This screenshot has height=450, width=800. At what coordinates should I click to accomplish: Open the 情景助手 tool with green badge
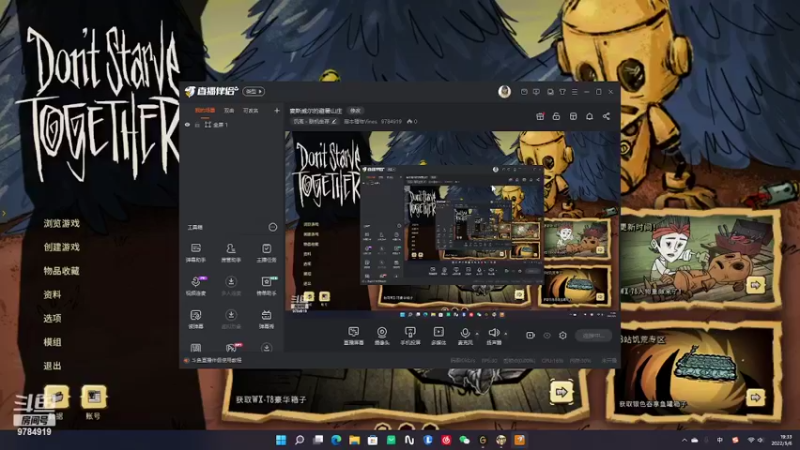266,286
